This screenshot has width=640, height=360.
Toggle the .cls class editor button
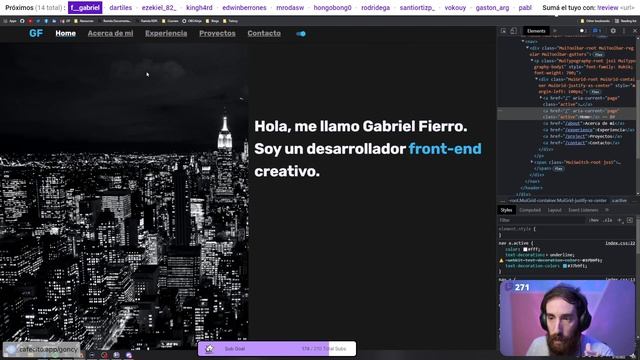coord(608,220)
